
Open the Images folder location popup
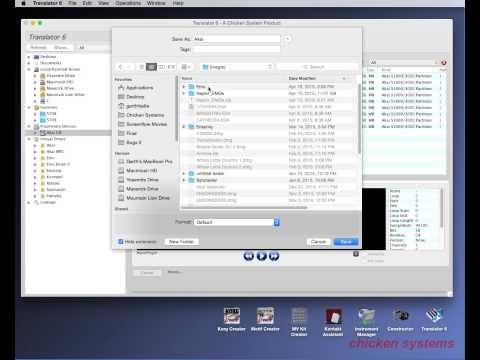pos(237,67)
